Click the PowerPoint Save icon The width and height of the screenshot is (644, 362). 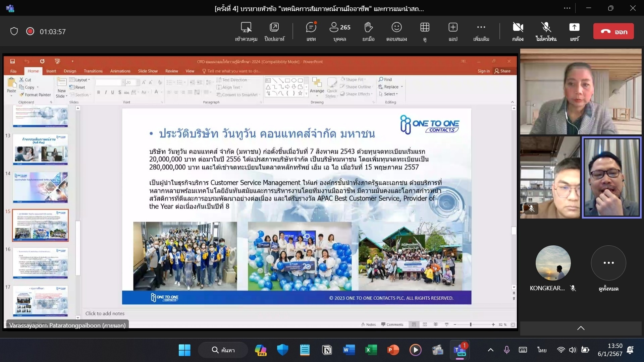(12, 61)
